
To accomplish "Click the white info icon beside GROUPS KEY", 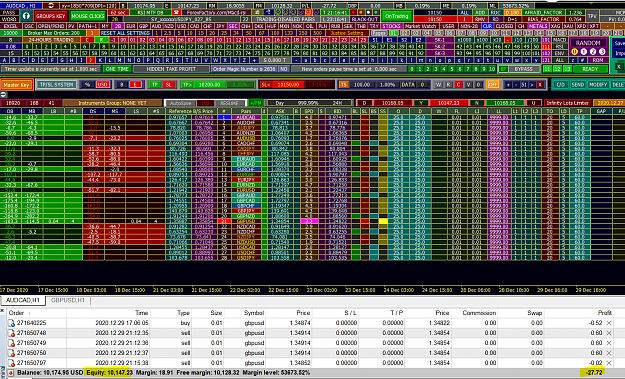I will coord(26,16).
